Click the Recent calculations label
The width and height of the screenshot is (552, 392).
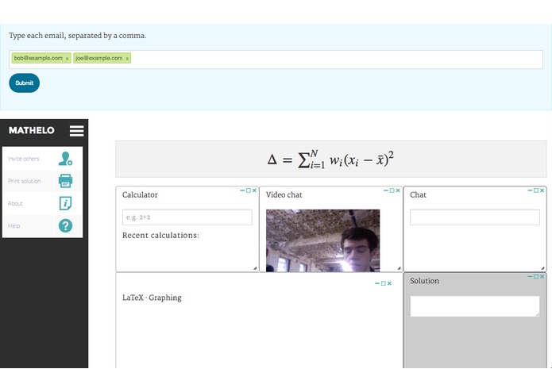click(x=160, y=235)
